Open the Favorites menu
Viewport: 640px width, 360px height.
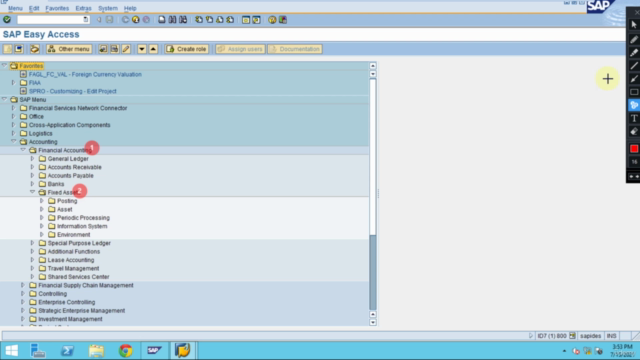[x=57, y=8]
